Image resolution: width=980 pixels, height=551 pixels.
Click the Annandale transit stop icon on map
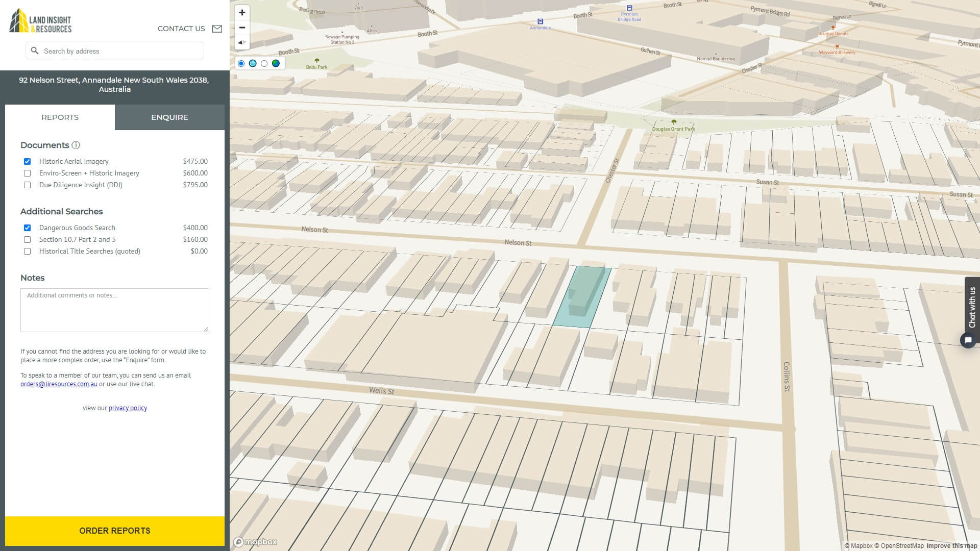tap(540, 21)
